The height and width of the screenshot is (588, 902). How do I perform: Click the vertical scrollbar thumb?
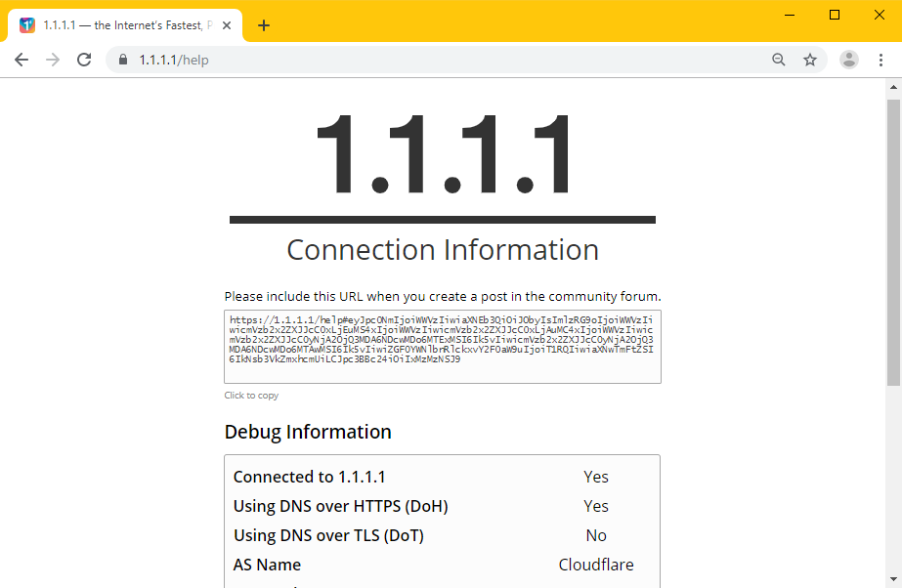coord(893,242)
